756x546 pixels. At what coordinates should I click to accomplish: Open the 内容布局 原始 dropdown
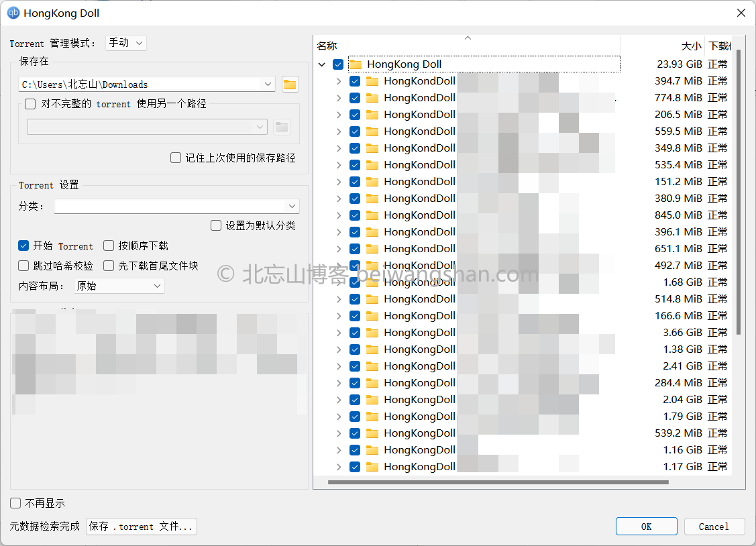(x=119, y=286)
